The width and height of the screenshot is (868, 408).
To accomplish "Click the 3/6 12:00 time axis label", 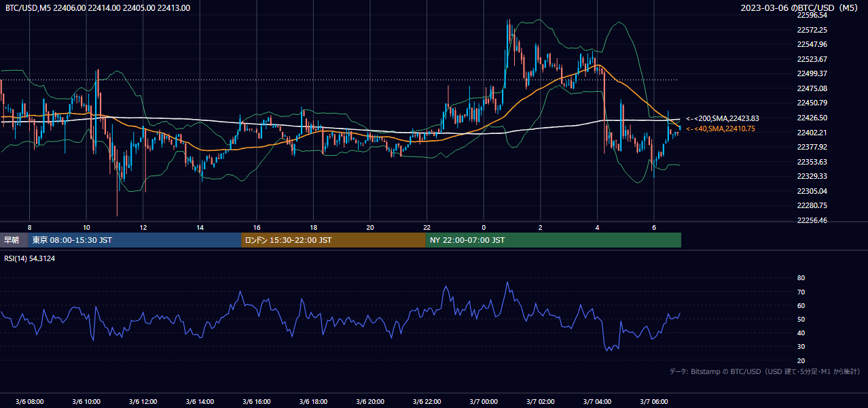I will pos(143,401).
